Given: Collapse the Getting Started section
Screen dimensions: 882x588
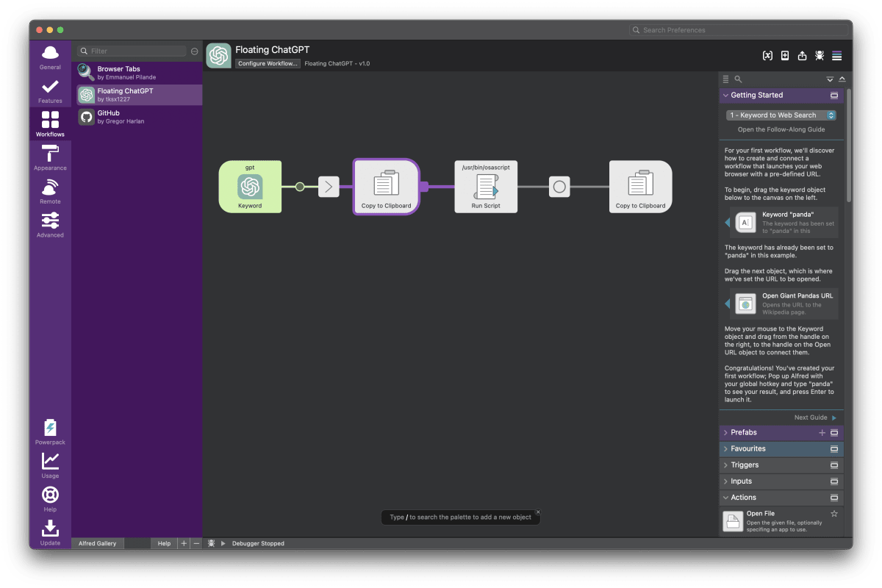Looking at the screenshot, I should coord(725,96).
